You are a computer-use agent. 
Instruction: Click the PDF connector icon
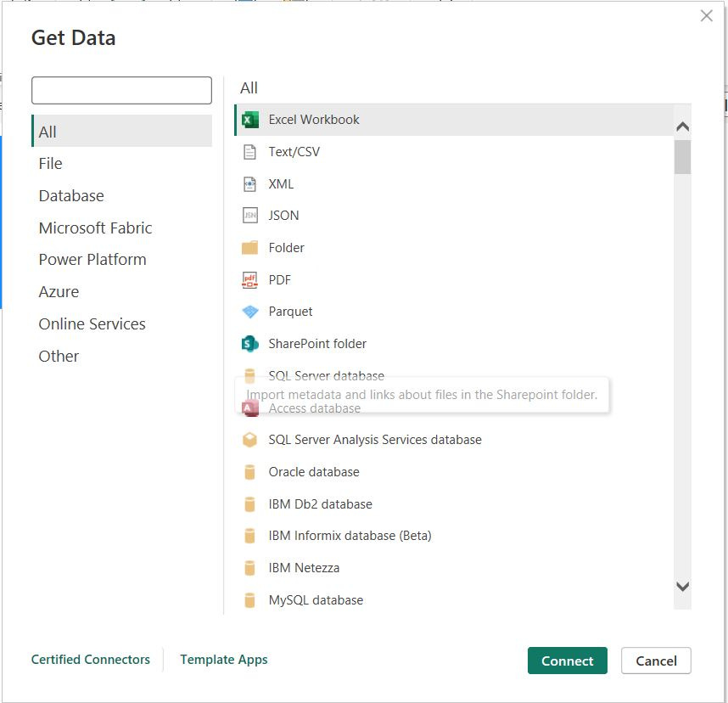(x=249, y=279)
